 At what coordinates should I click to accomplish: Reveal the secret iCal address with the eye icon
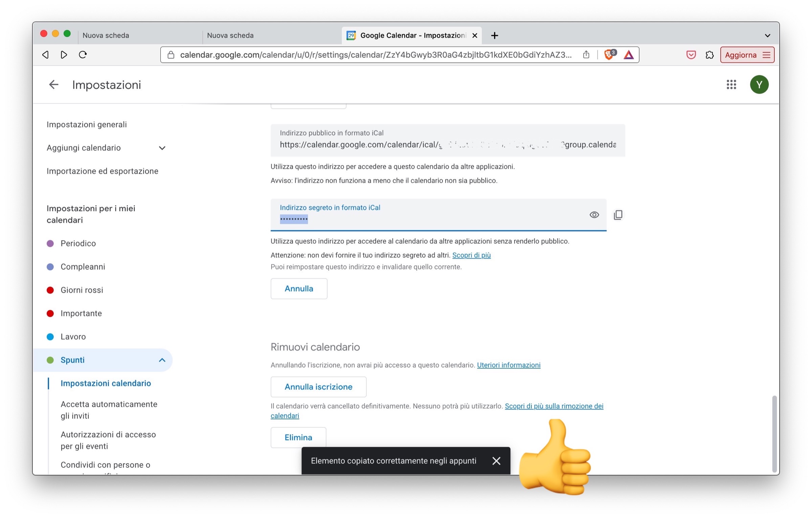click(x=594, y=215)
